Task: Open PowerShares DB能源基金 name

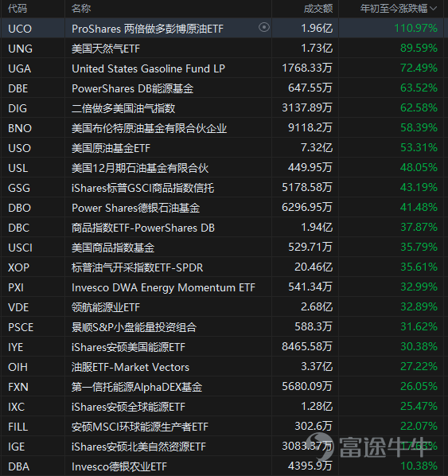Action: tap(132, 88)
